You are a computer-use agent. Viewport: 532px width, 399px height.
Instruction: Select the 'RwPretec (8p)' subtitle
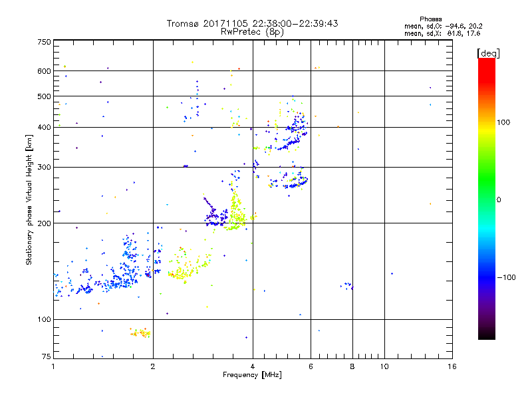click(252, 32)
